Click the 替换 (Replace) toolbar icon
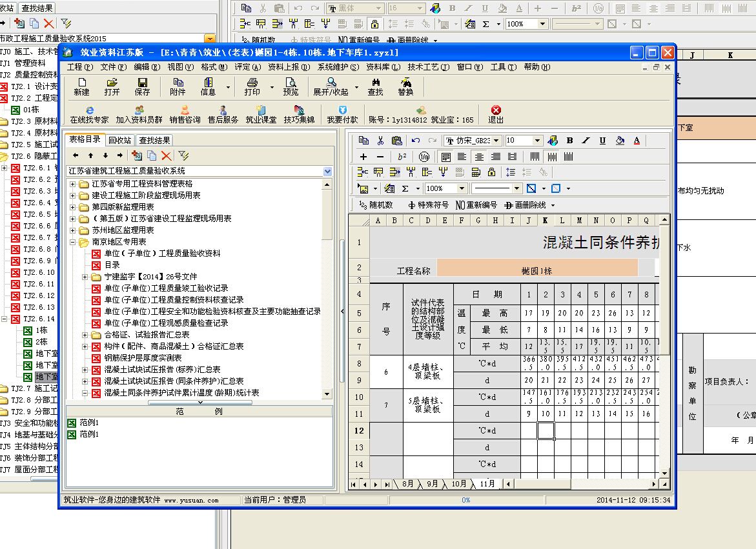This screenshot has width=756, height=549. click(405, 86)
